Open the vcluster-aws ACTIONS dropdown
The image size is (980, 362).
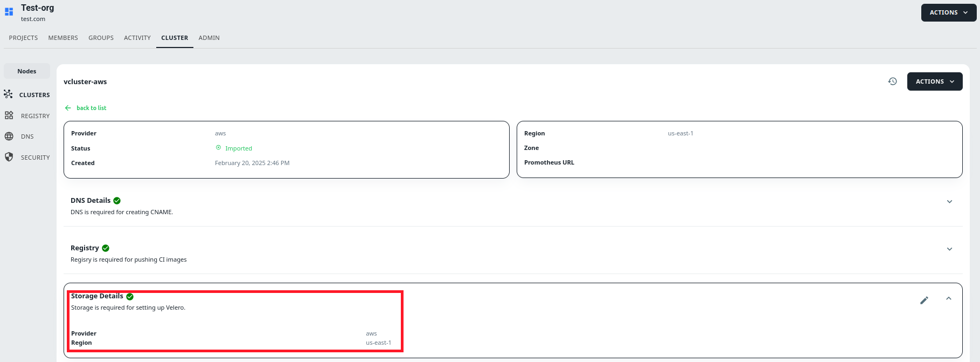point(935,81)
